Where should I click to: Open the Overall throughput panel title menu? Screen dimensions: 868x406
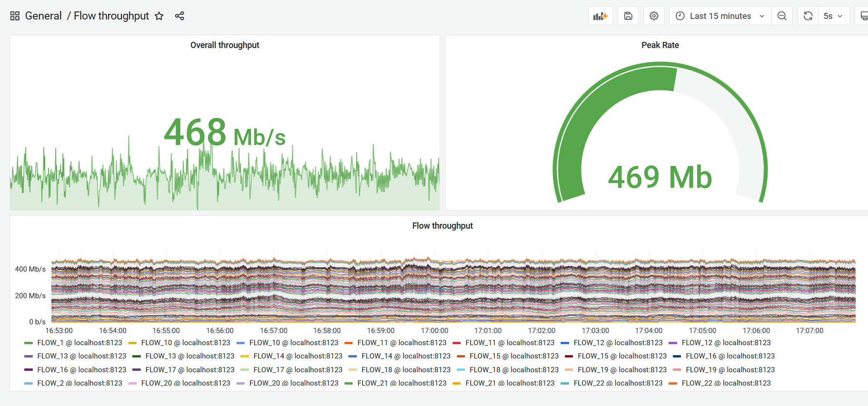tap(225, 45)
